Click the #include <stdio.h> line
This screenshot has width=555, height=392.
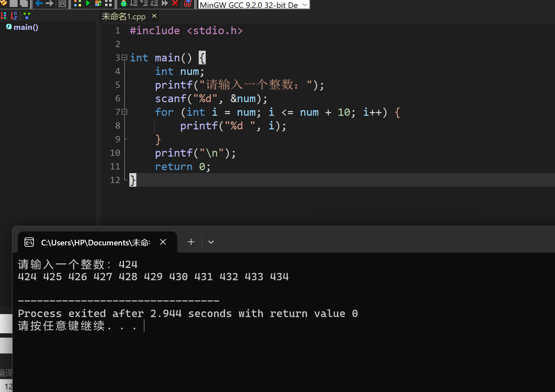(x=186, y=31)
